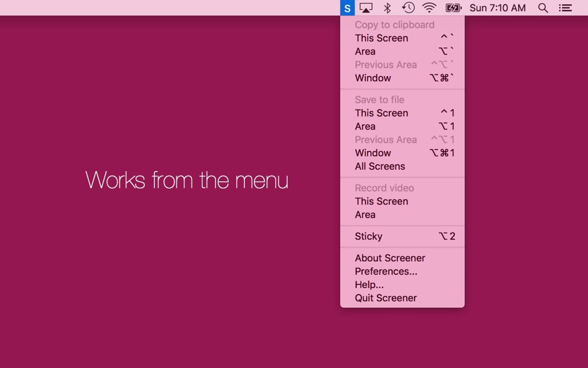Click the Wi-Fi status icon
This screenshot has width=588, height=368.
429,8
